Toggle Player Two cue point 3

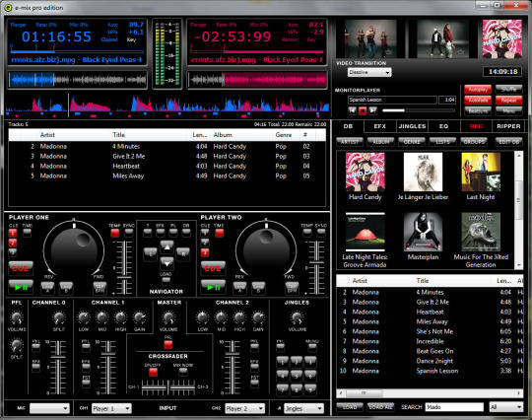[205, 252]
